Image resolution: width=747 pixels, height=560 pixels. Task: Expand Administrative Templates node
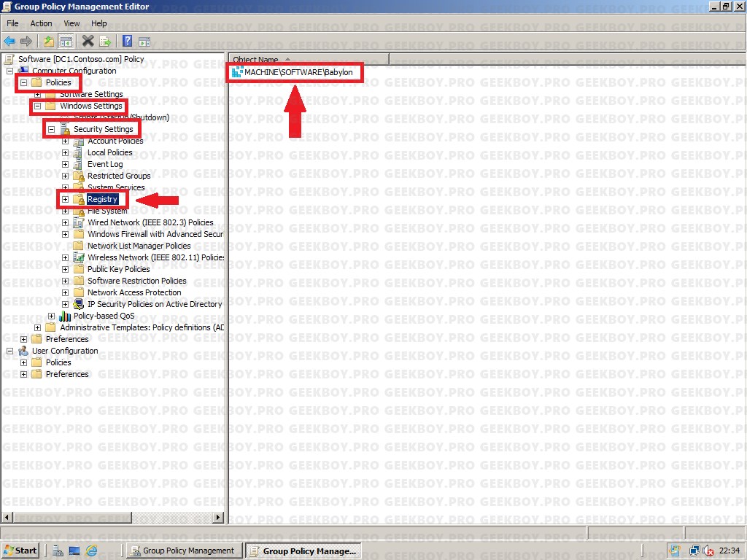[x=37, y=327]
